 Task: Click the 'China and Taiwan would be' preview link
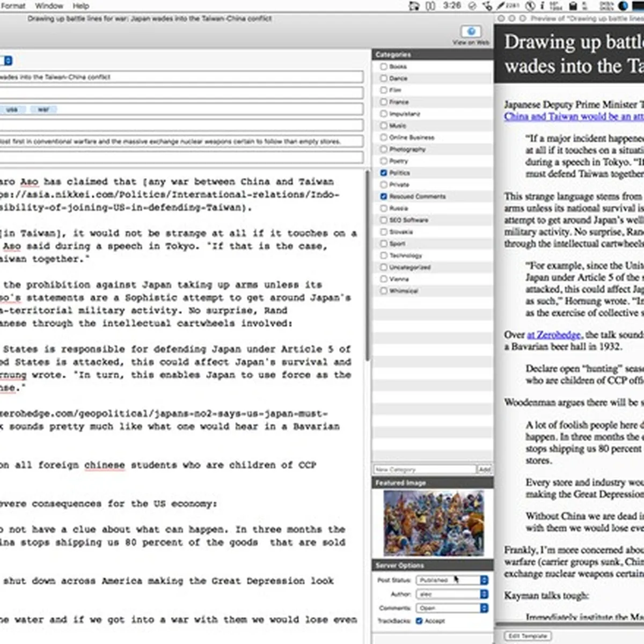tap(574, 116)
